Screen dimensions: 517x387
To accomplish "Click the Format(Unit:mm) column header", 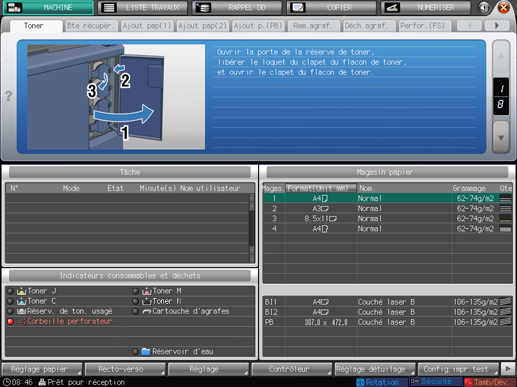I will (x=320, y=188).
